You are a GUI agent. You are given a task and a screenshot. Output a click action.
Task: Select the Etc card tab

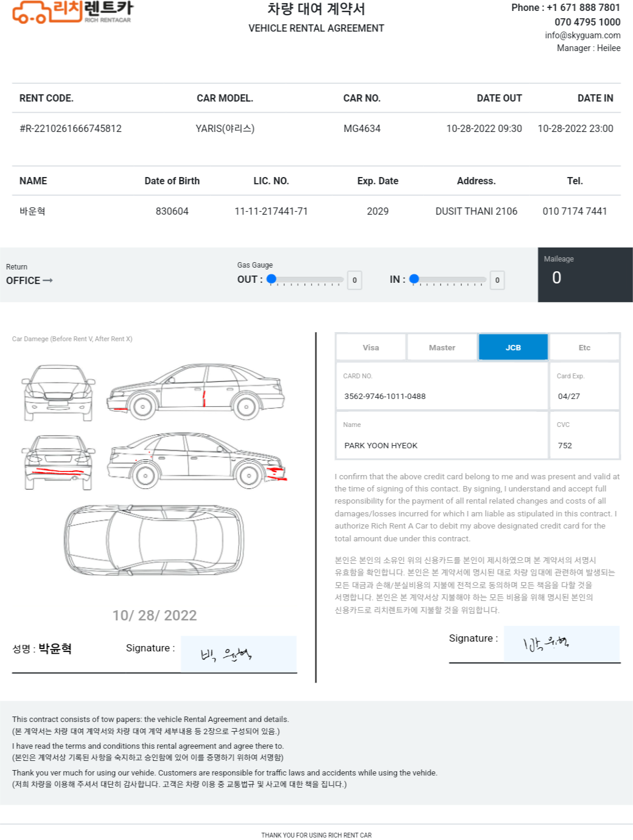click(584, 347)
